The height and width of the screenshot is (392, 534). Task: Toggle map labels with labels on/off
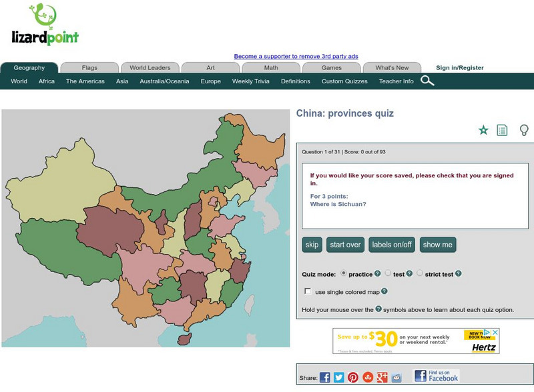392,245
